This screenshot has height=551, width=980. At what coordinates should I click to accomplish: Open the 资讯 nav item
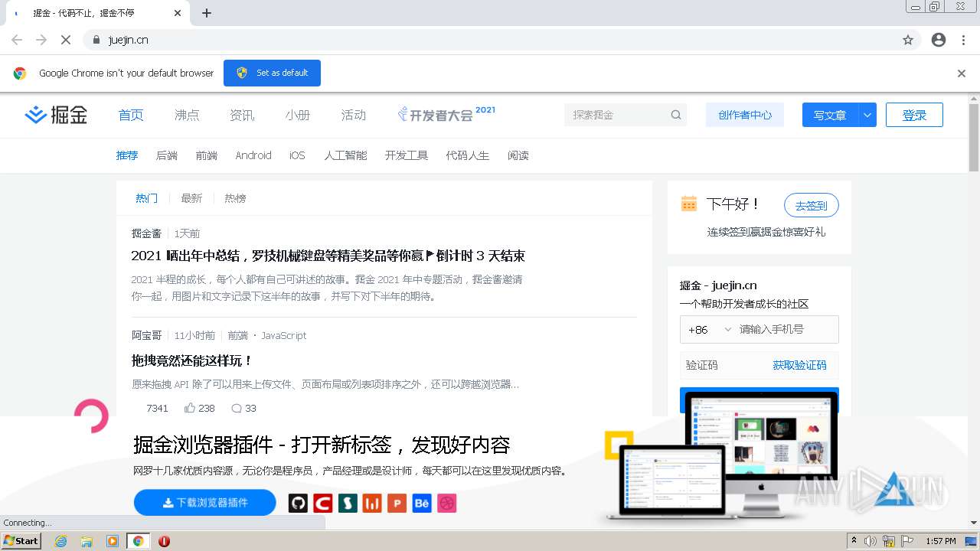pos(242,115)
